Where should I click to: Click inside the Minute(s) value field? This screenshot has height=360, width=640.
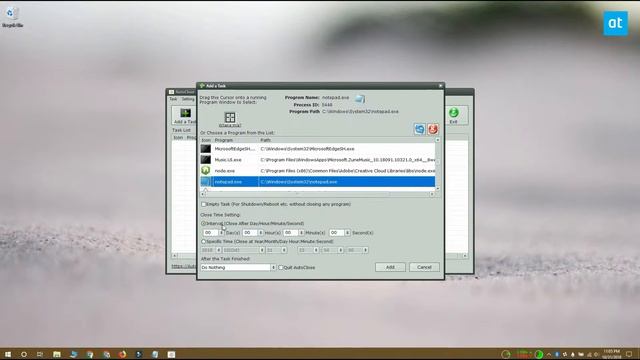click(291, 233)
